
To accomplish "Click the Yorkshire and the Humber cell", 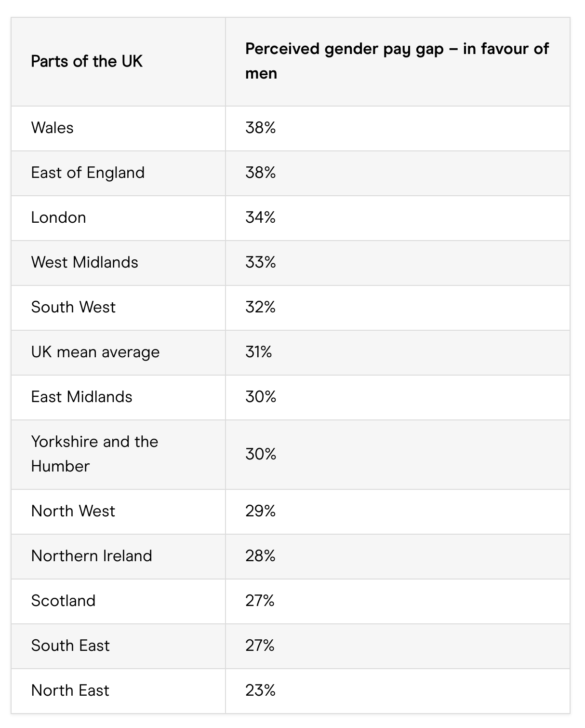I will (94, 454).
